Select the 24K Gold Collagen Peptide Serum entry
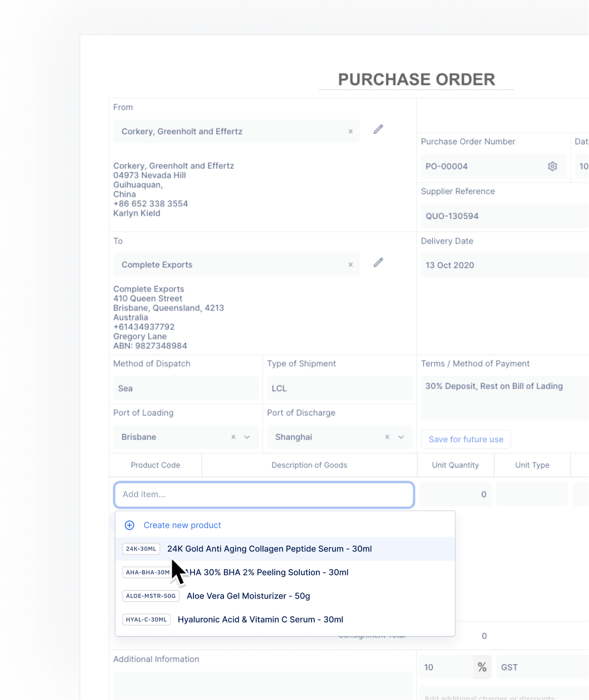 click(269, 548)
